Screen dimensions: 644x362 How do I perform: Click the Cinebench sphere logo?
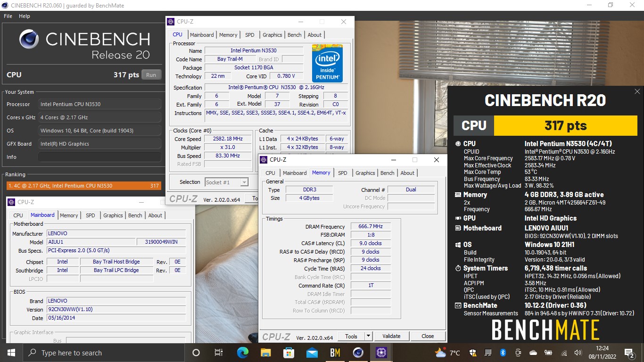[x=29, y=39]
